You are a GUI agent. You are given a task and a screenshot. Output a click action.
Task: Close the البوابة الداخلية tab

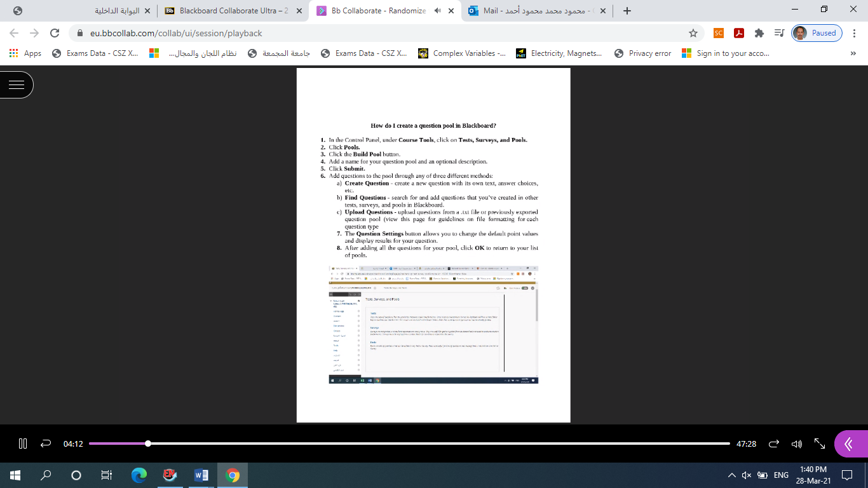147,11
